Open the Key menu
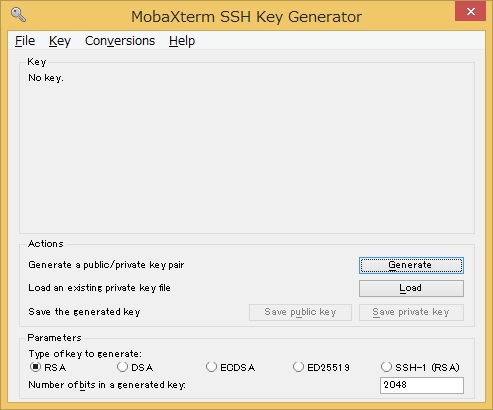 point(60,41)
